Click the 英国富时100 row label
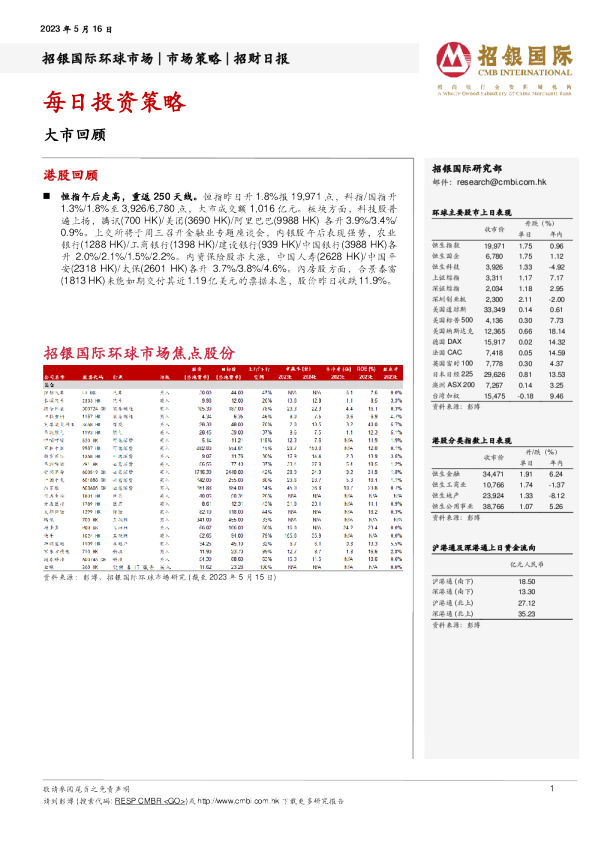This screenshot has height=842, width=595. (453, 363)
